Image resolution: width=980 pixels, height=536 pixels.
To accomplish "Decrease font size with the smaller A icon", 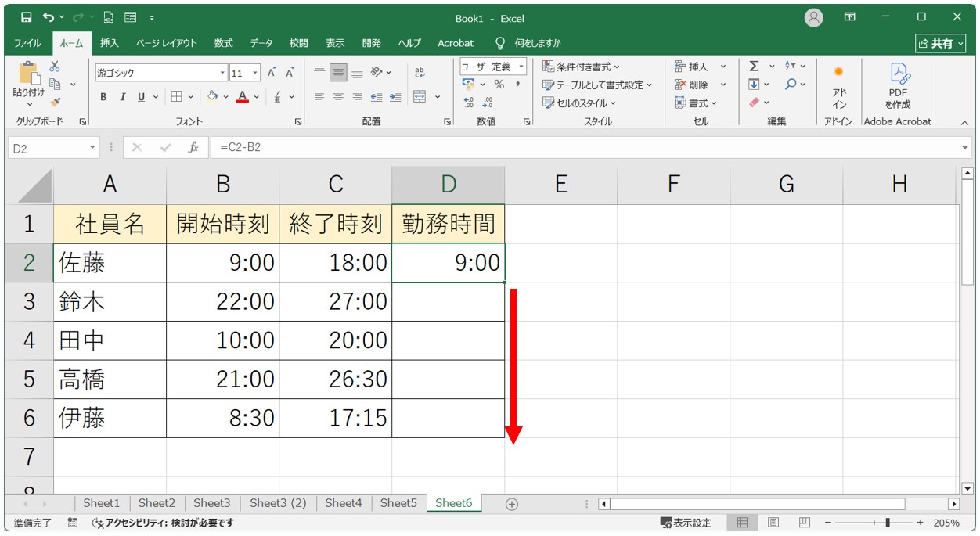I will 289,73.
